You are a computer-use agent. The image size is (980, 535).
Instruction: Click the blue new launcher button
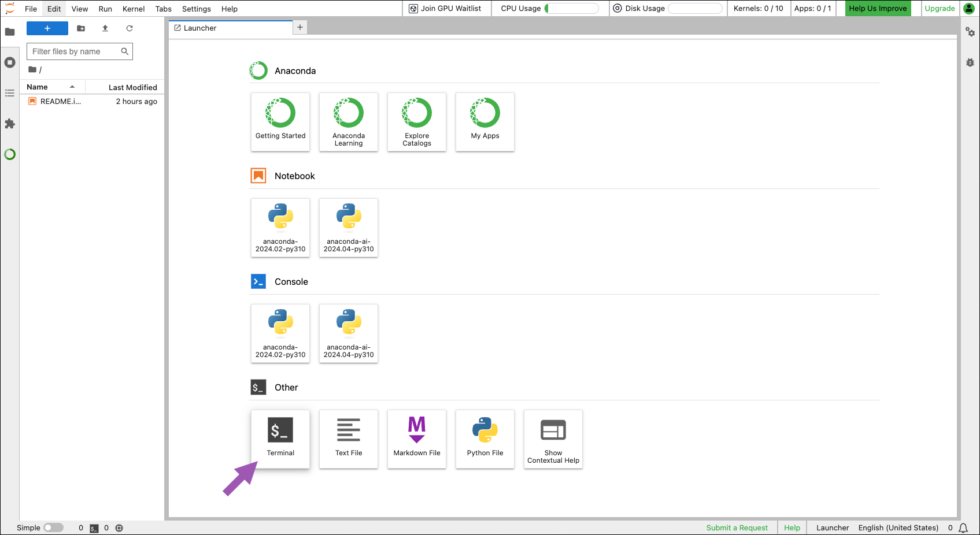coord(47,28)
